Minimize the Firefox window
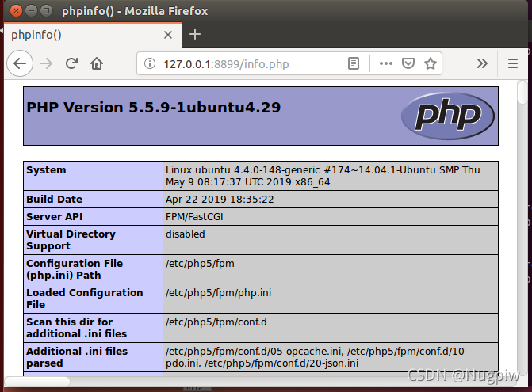 pos(31,11)
